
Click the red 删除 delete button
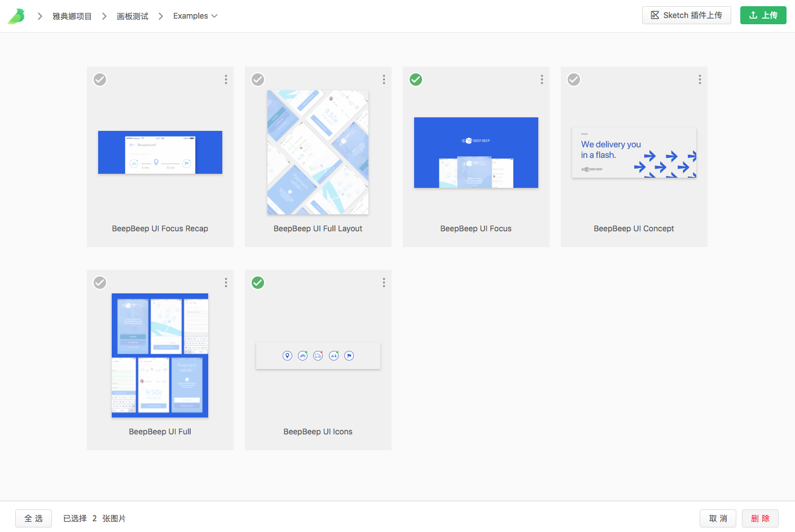[x=760, y=518]
